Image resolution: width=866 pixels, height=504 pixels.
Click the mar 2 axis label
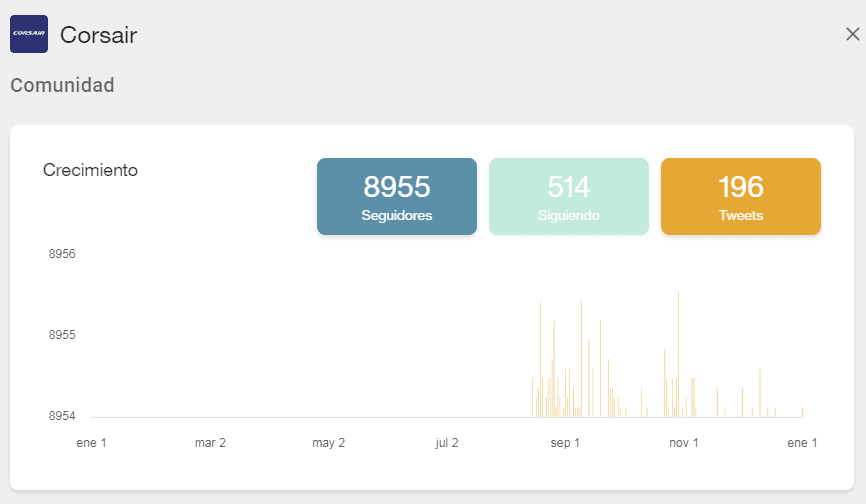(210, 443)
